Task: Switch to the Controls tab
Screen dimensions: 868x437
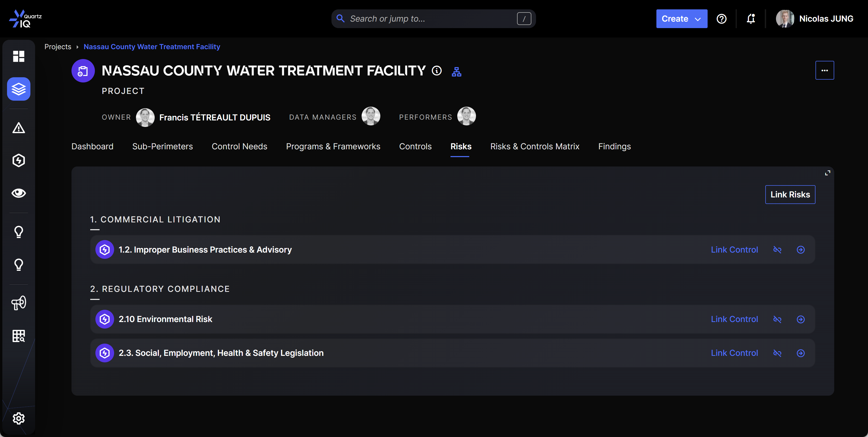Action: tap(415, 146)
